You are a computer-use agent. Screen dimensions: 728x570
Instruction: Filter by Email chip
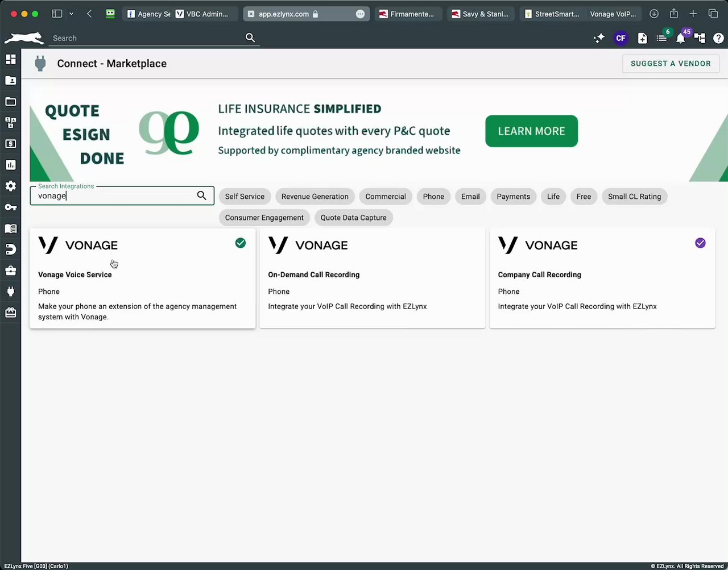tap(470, 197)
